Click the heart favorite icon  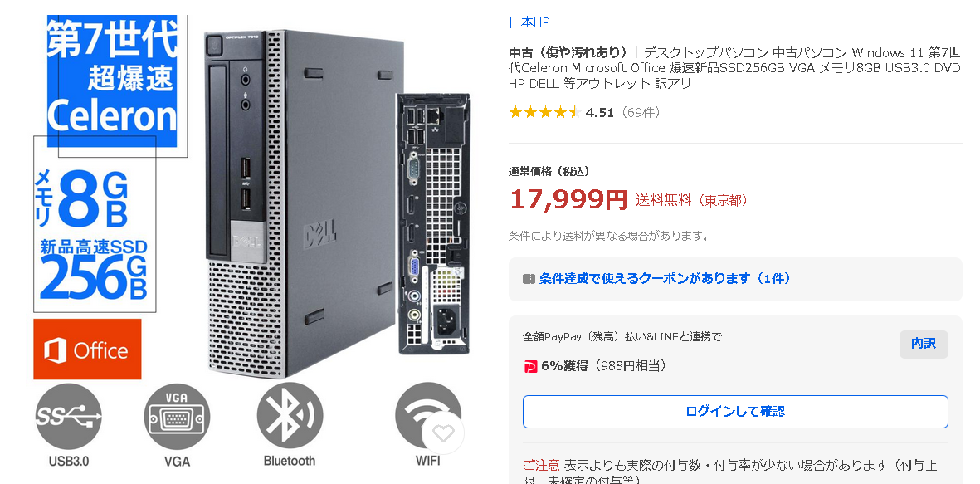click(x=443, y=433)
